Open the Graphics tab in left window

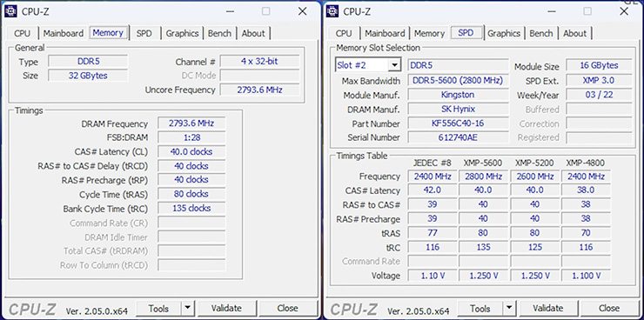(x=182, y=33)
